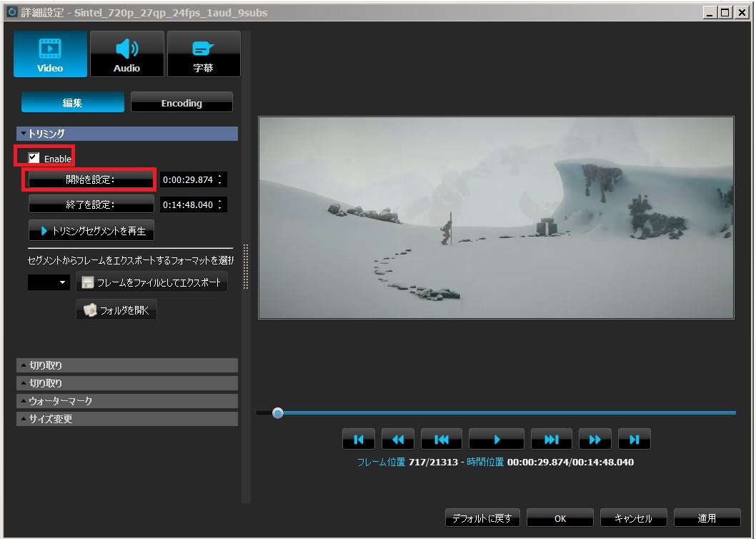This screenshot has width=756, height=539.
Task: Click time position text 00:00:29.874/00:14:48.040
Action: pyautogui.click(x=570, y=463)
